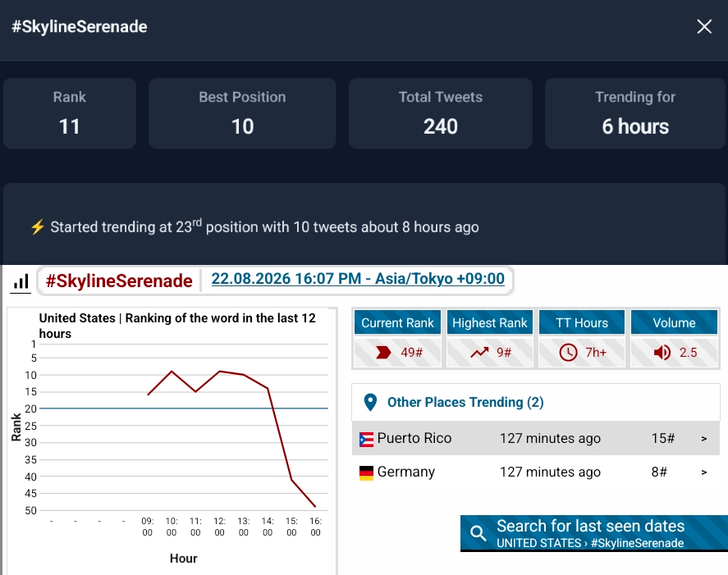
Task: Click the lightning bolt trending icon
Action: pyautogui.click(x=38, y=227)
